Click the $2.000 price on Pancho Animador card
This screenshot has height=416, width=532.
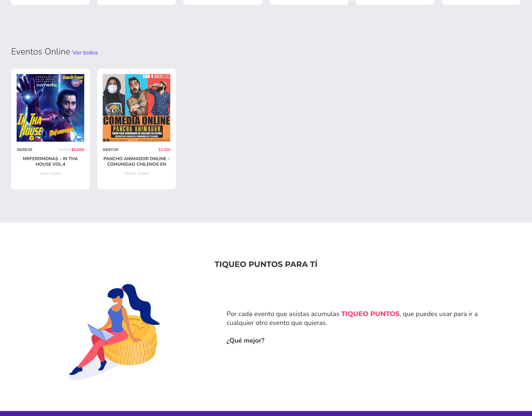point(164,150)
